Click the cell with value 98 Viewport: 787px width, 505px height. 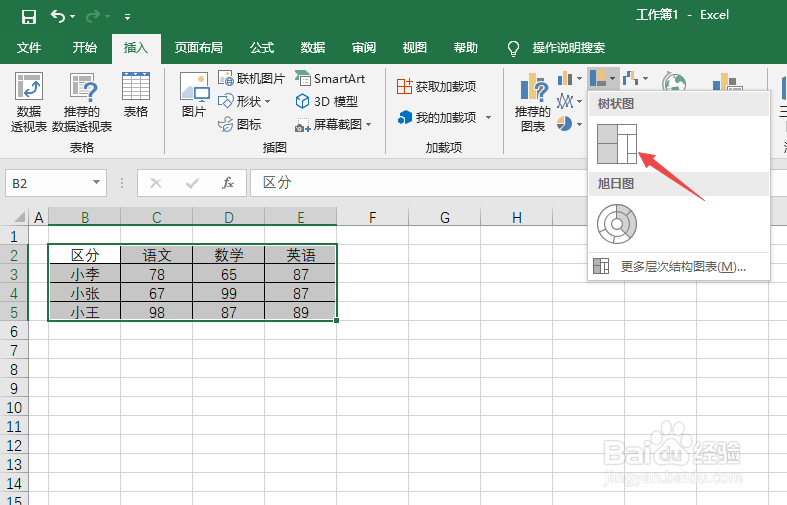157,312
